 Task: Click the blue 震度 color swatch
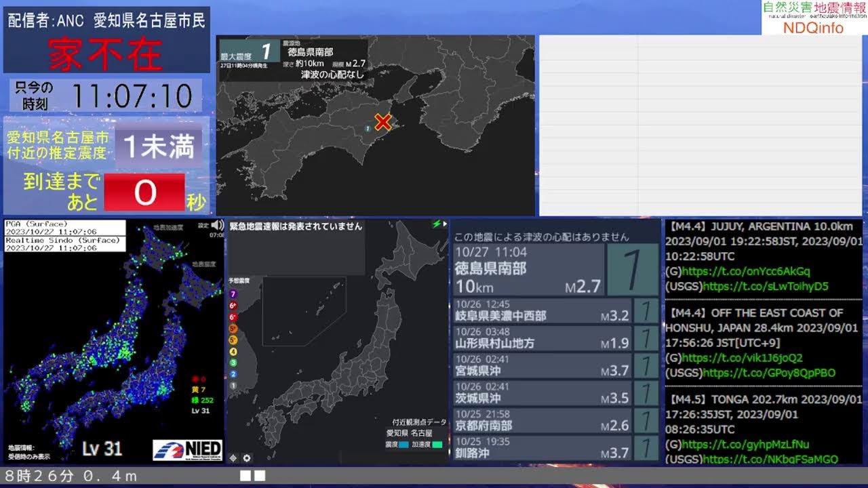coord(404,445)
